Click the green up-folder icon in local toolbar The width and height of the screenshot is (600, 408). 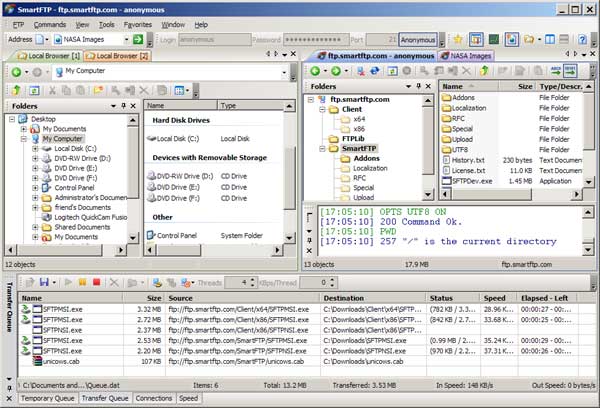click(x=16, y=90)
